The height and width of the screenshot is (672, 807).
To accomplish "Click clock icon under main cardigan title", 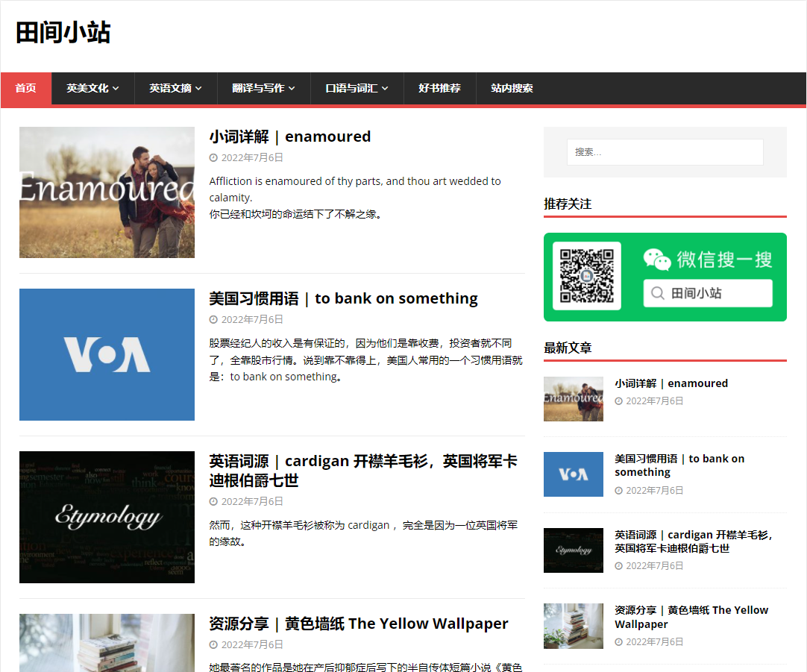I will 213,502.
